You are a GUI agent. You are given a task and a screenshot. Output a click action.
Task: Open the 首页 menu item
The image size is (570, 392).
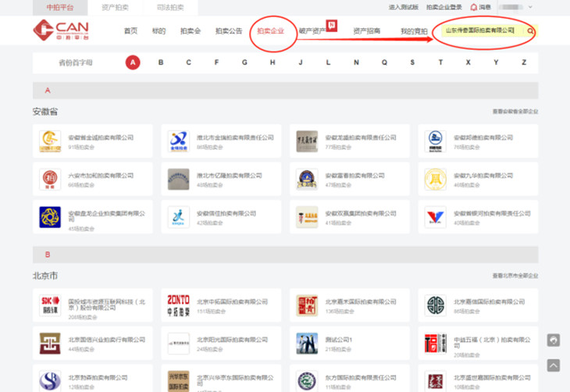coord(130,31)
